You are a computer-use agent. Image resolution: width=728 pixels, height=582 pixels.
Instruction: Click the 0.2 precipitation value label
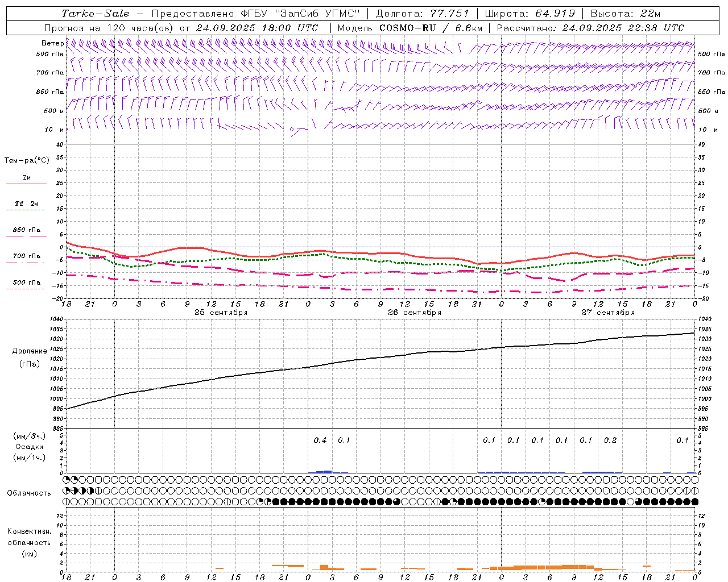610,440
